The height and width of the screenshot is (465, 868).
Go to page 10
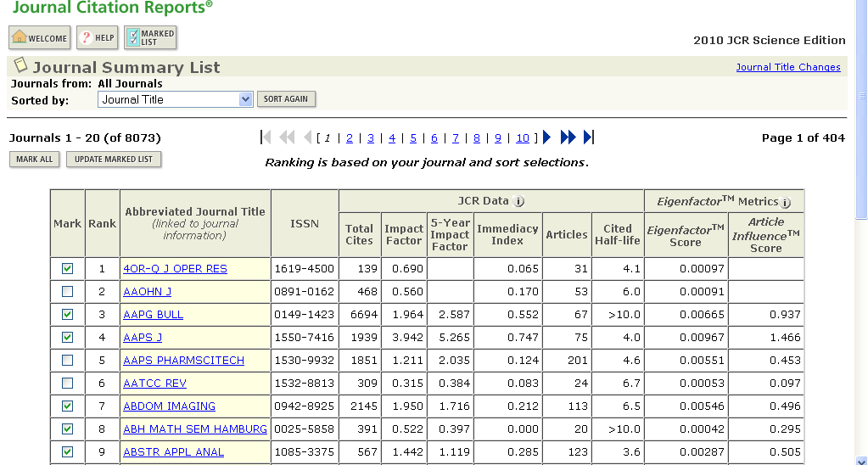pos(523,137)
